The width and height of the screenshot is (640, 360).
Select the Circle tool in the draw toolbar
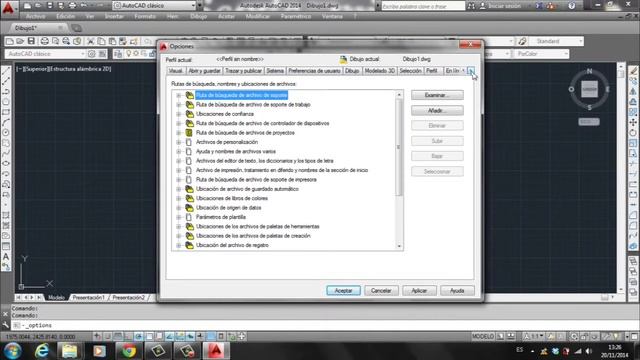pyautogui.click(x=6, y=132)
